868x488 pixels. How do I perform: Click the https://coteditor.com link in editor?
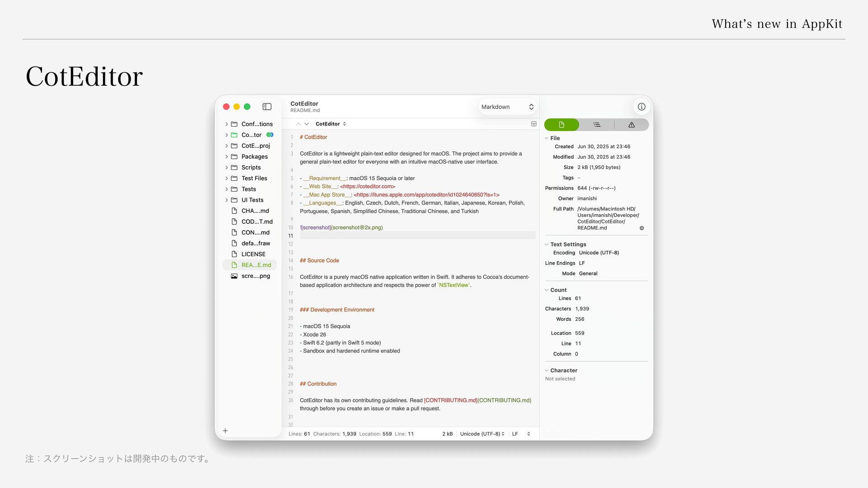coord(368,186)
